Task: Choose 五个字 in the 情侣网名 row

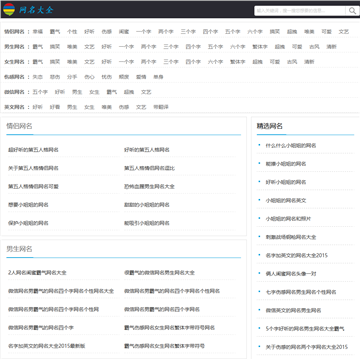Action: click(232, 32)
